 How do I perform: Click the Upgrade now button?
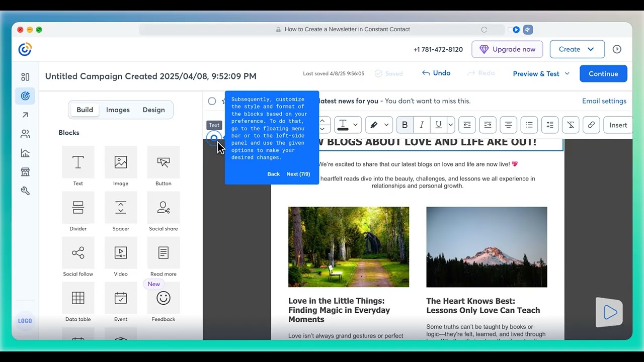tap(507, 49)
